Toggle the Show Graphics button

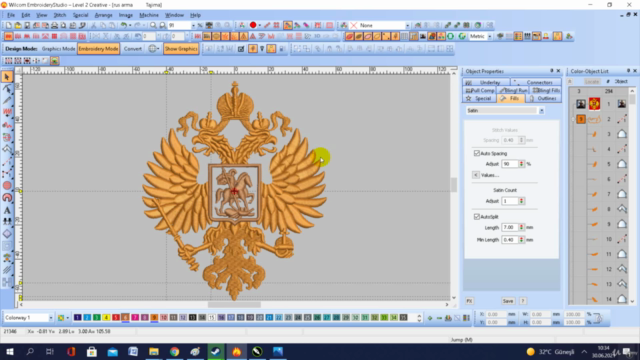(181, 49)
